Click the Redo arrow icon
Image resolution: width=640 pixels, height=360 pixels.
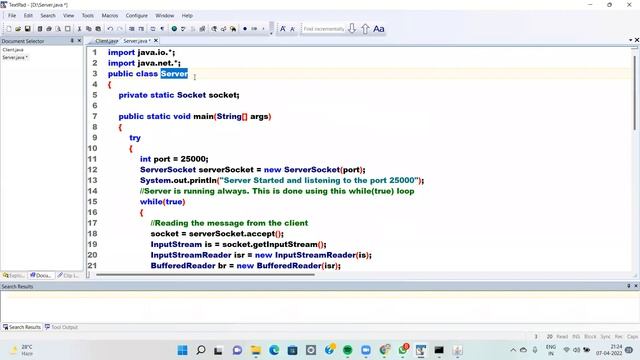point(120,29)
